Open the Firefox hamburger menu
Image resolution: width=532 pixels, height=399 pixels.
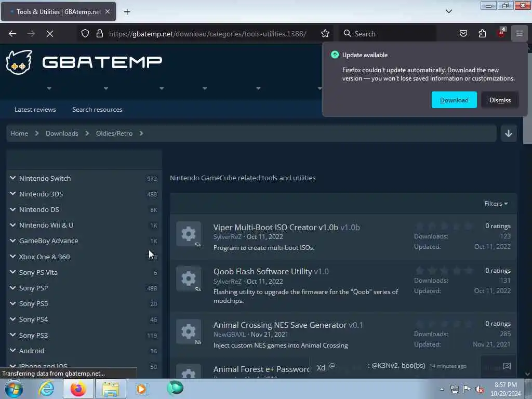(x=520, y=33)
